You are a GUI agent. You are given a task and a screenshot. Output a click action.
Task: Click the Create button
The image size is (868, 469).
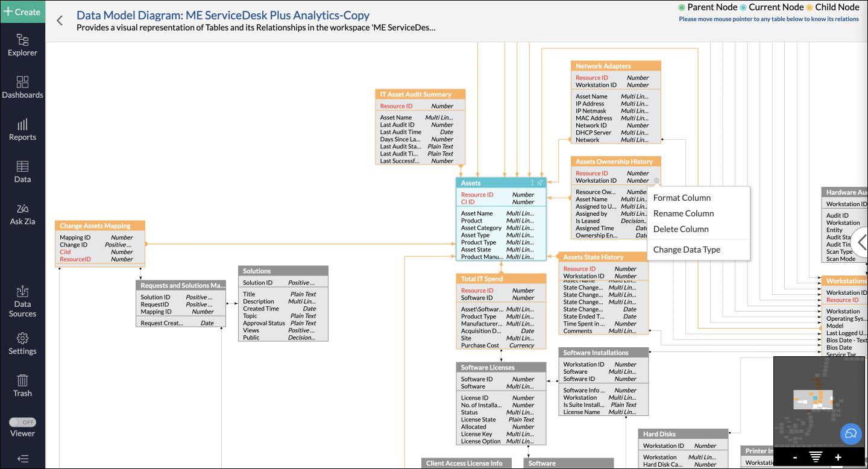22,11
